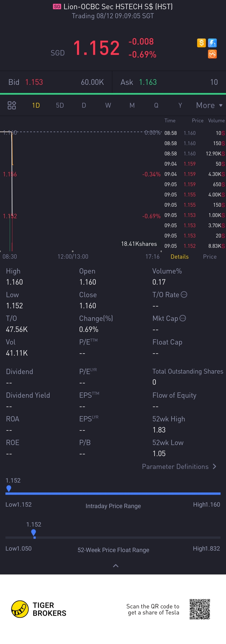Tap the Tesla share QR code
The height and width of the screenshot is (644, 226).
point(200,609)
